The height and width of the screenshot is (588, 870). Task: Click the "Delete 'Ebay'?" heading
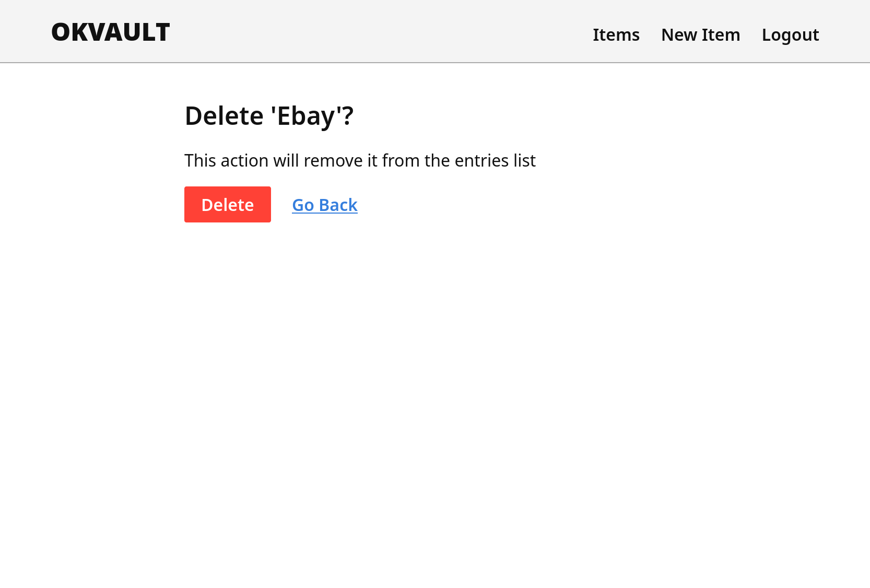click(x=269, y=115)
